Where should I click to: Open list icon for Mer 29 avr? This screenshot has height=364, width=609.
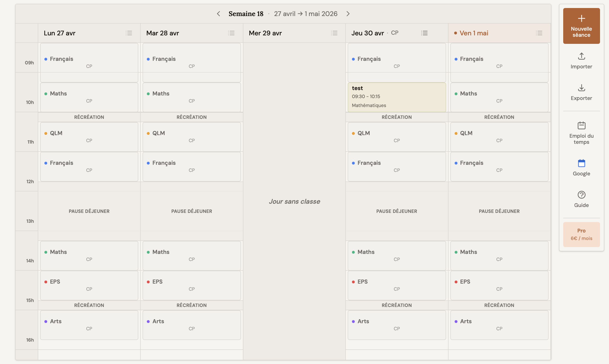(334, 33)
